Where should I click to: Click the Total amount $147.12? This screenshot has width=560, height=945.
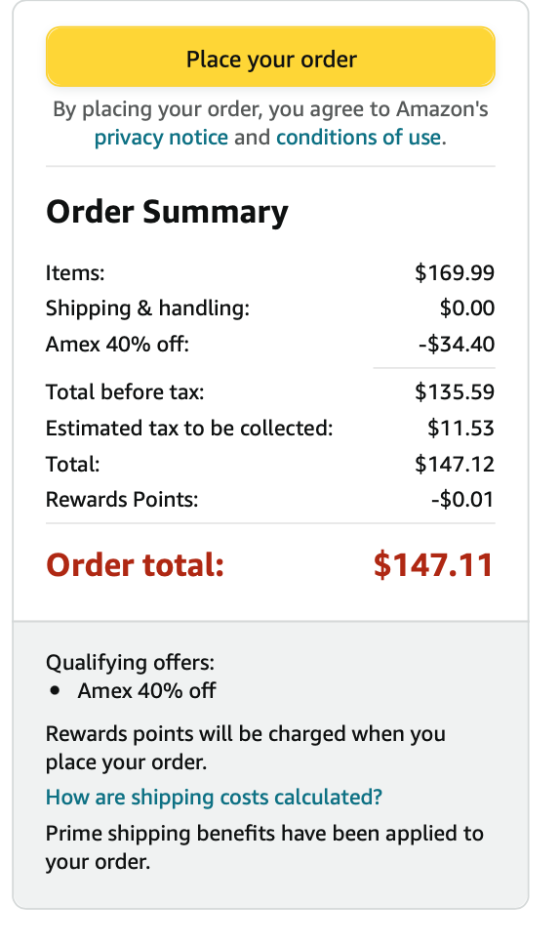click(x=455, y=464)
